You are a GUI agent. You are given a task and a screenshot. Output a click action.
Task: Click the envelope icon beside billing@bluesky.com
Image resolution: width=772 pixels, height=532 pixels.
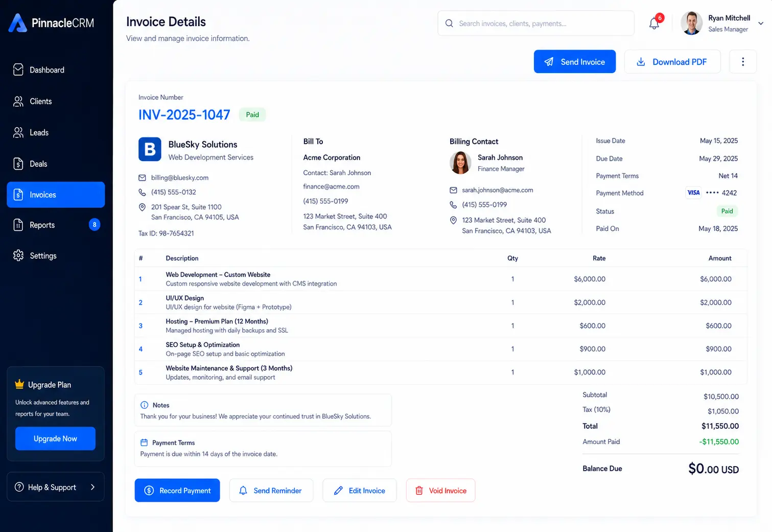point(142,178)
